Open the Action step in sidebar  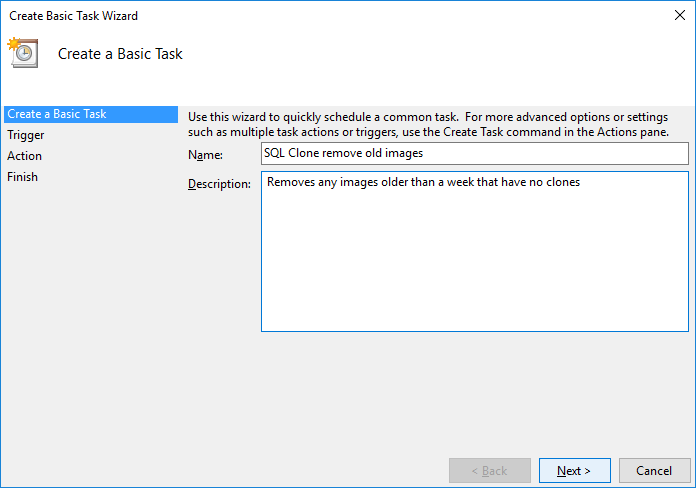click(x=24, y=156)
